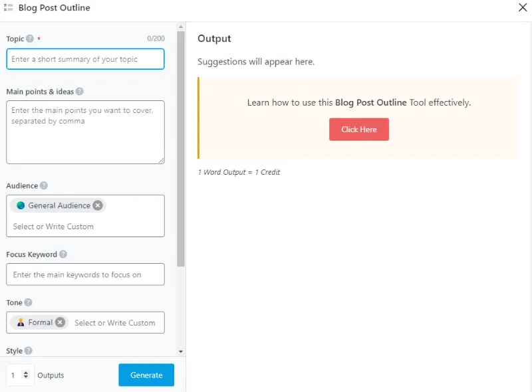Close the Blog Post Outline panel

[x=522, y=8]
